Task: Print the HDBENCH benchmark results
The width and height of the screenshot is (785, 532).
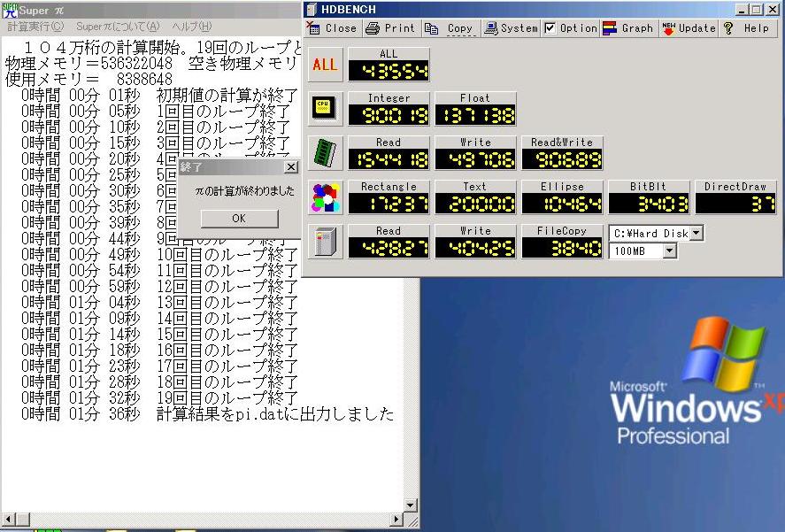Action: pyautogui.click(x=390, y=28)
